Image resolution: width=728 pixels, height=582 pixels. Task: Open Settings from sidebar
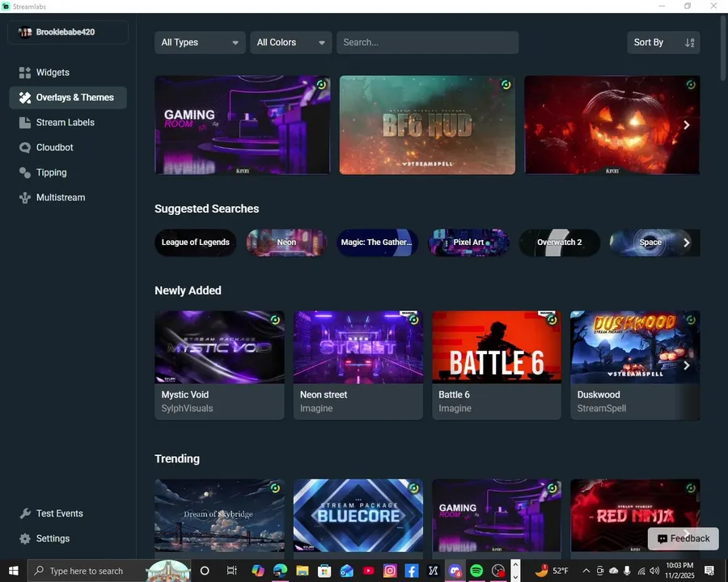pyautogui.click(x=68, y=539)
